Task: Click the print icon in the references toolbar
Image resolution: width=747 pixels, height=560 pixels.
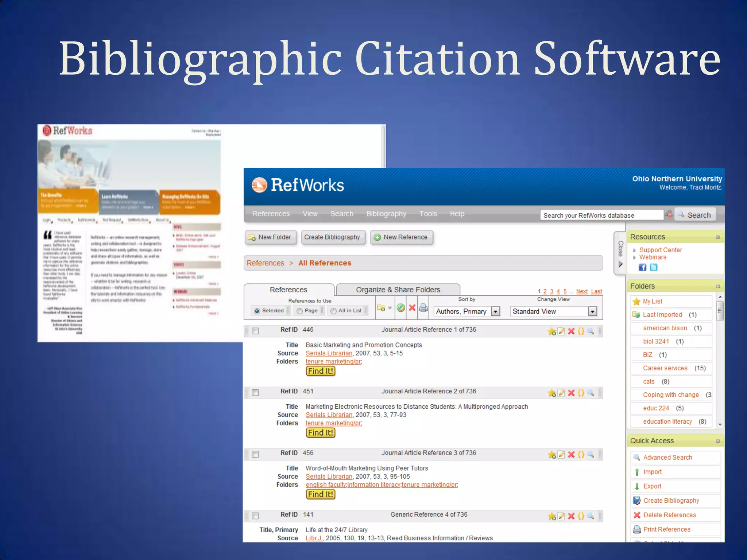Action: pyautogui.click(x=423, y=308)
